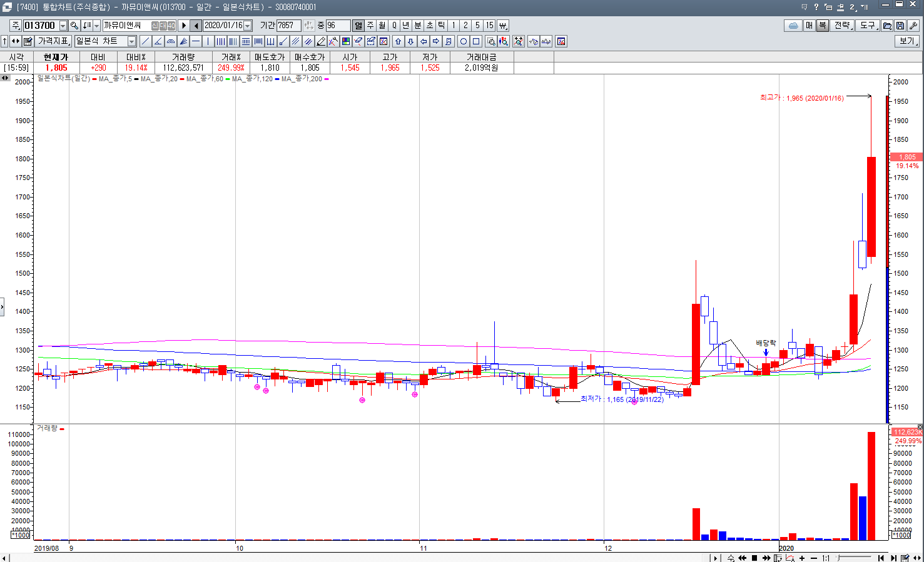
Task: Click the crosshair icon next to period field
Action: pyautogui.click(x=309, y=26)
